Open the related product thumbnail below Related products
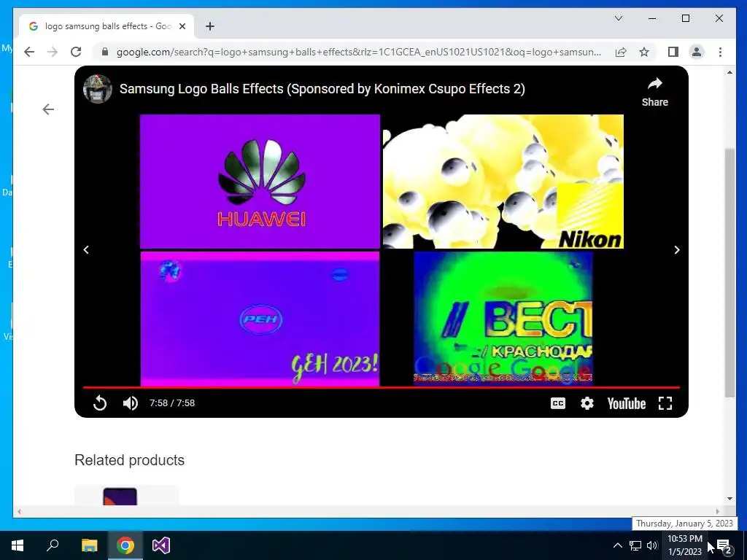 click(127, 495)
